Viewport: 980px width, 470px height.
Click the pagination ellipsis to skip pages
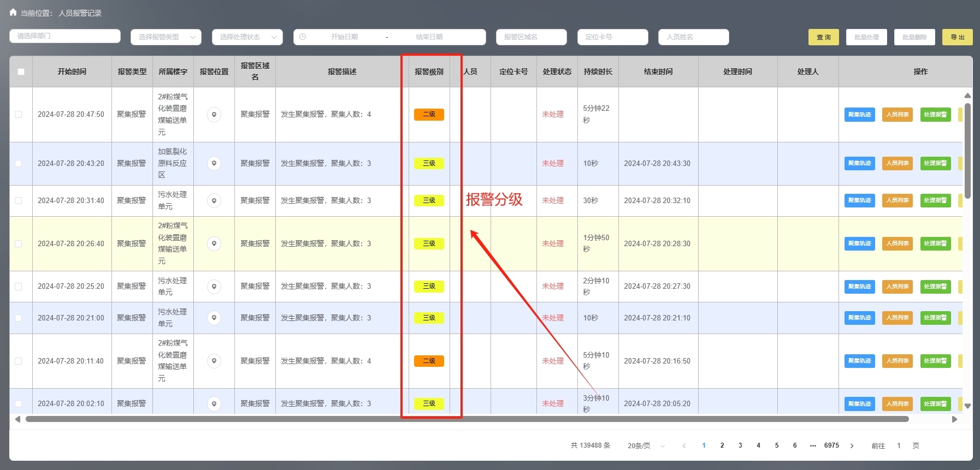click(813, 445)
